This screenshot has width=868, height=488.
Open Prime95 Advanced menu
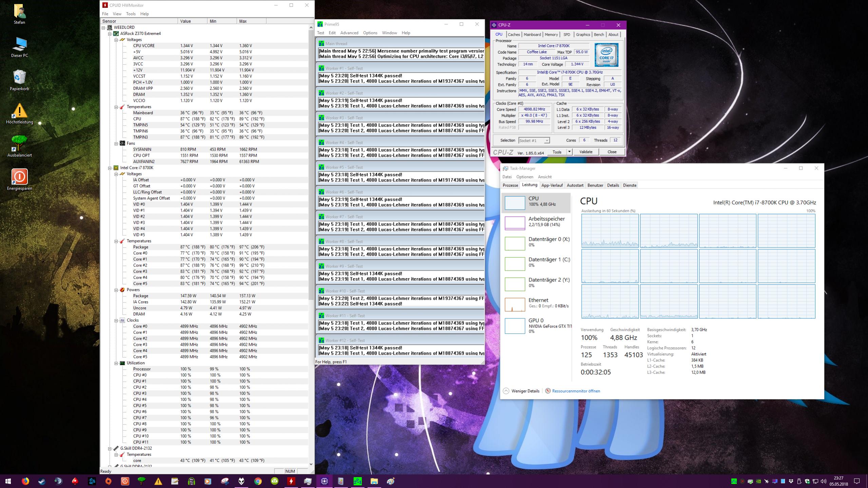point(349,33)
